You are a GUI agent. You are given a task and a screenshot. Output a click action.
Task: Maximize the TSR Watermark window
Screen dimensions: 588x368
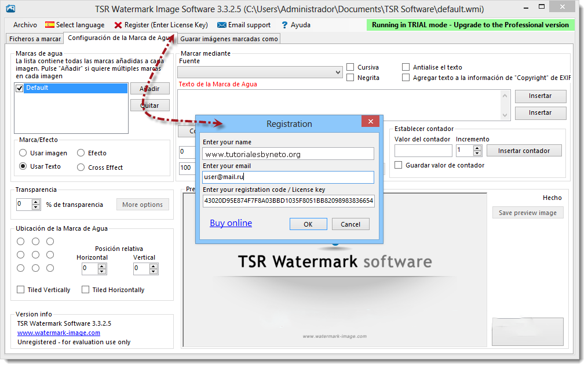[542, 7]
